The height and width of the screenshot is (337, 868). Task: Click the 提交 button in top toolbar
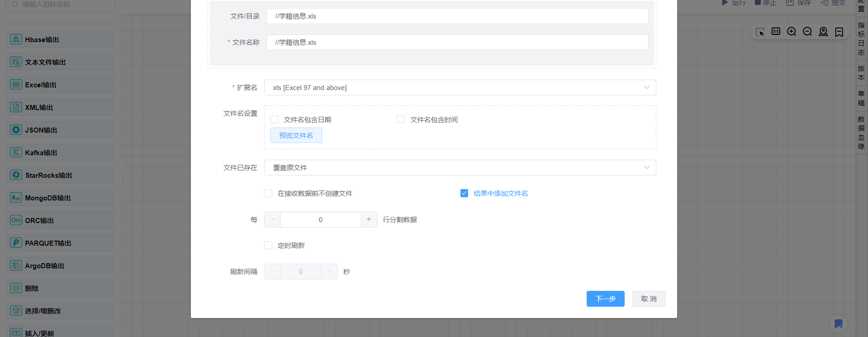[833, 3]
